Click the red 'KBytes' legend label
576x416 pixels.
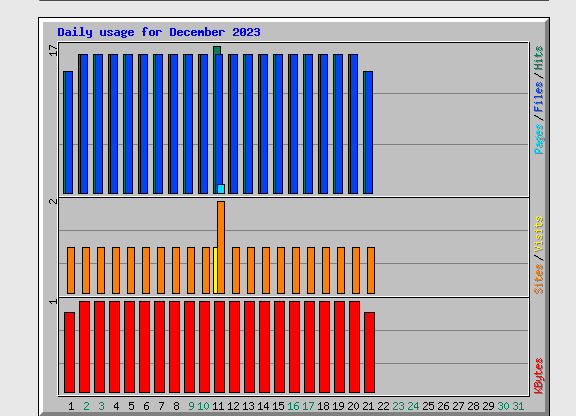click(539, 376)
